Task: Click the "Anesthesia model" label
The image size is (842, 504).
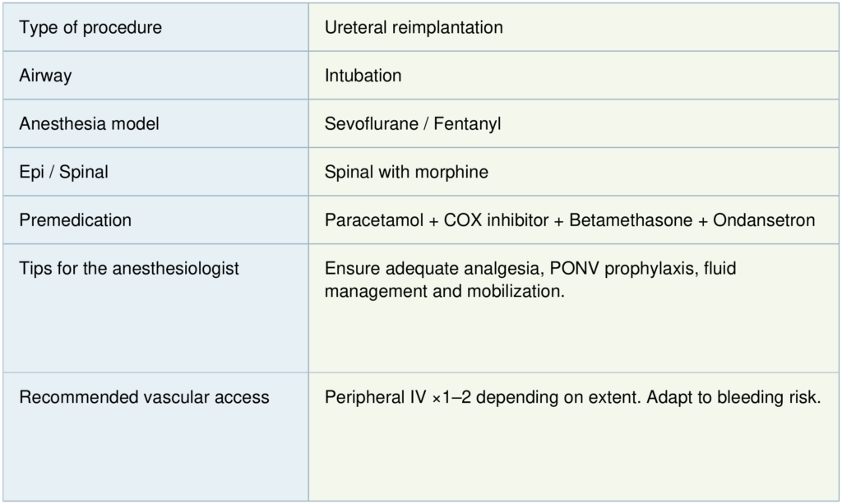Action: (x=89, y=124)
